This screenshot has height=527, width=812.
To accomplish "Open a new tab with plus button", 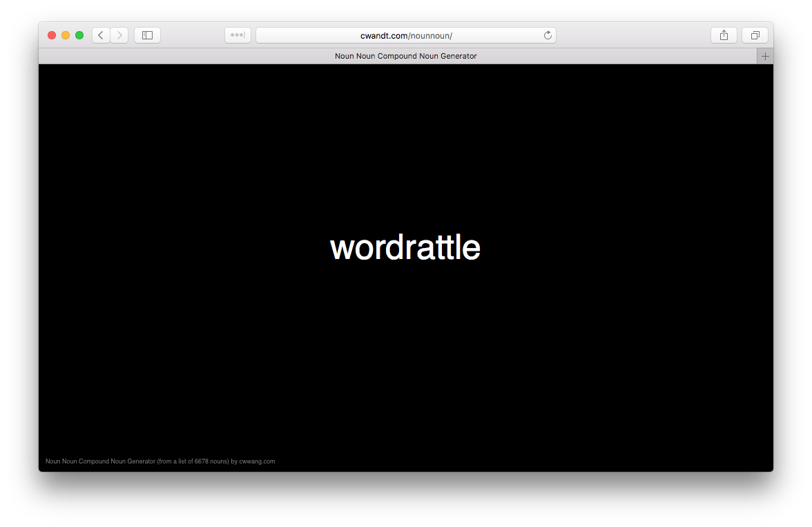I will (765, 56).
